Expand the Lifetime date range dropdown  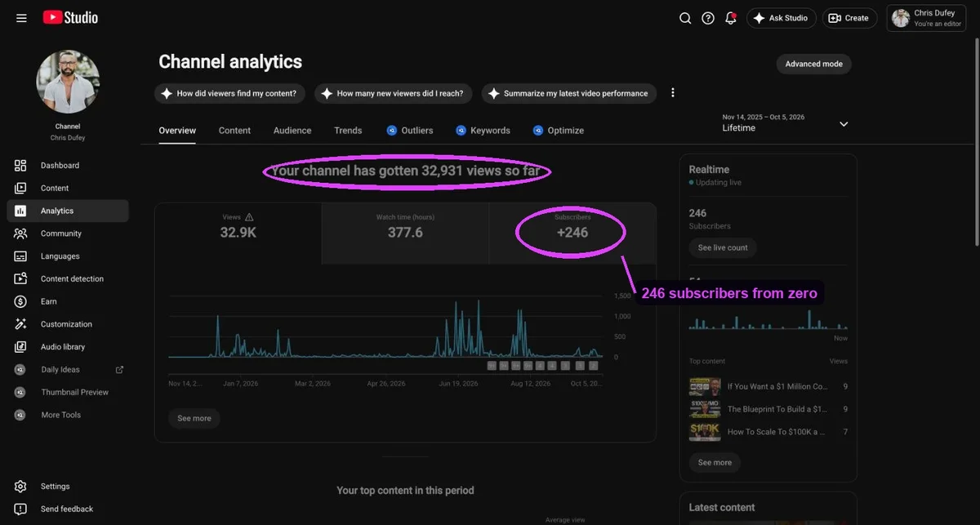coord(786,123)
